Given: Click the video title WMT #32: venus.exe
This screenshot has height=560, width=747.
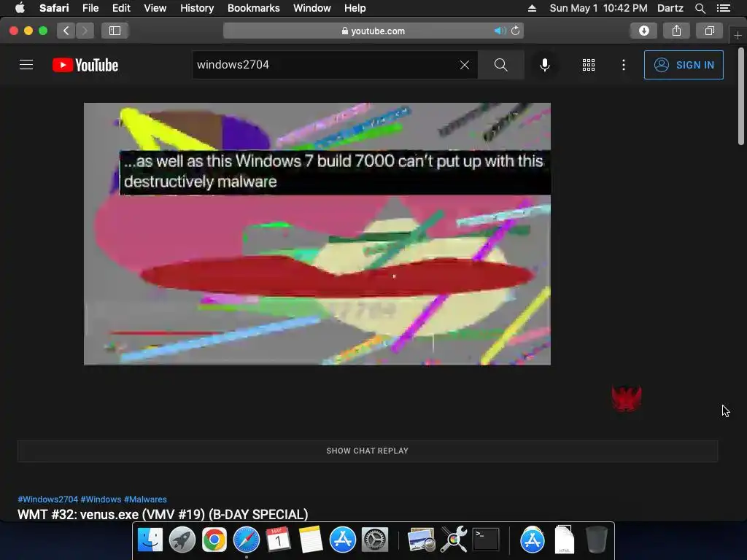Looking at the screenshot, I should click(163, 514).
